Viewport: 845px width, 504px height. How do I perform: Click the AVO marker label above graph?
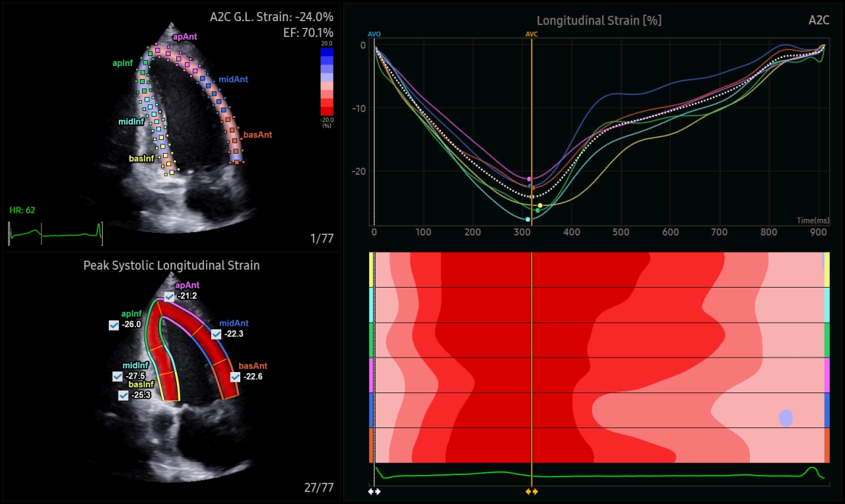[374, 34]
